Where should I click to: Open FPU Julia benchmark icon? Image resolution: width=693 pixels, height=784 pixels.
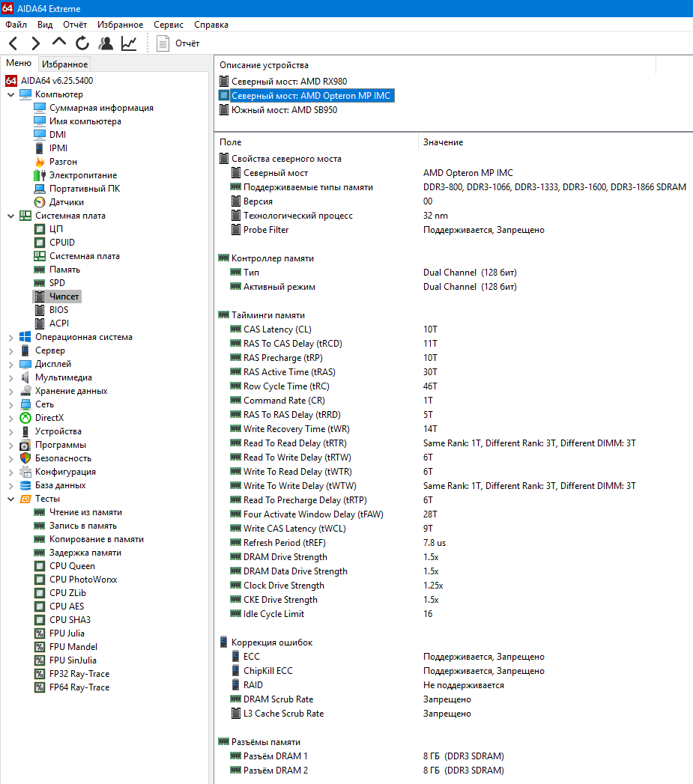[40, 633]
